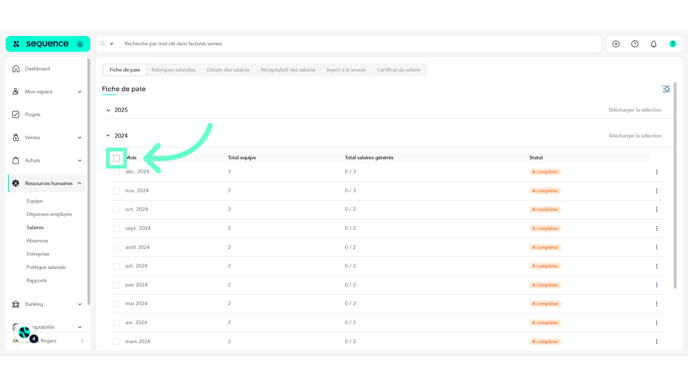Click the Achats bag icon
688x387 pixels.
[16, 160]
